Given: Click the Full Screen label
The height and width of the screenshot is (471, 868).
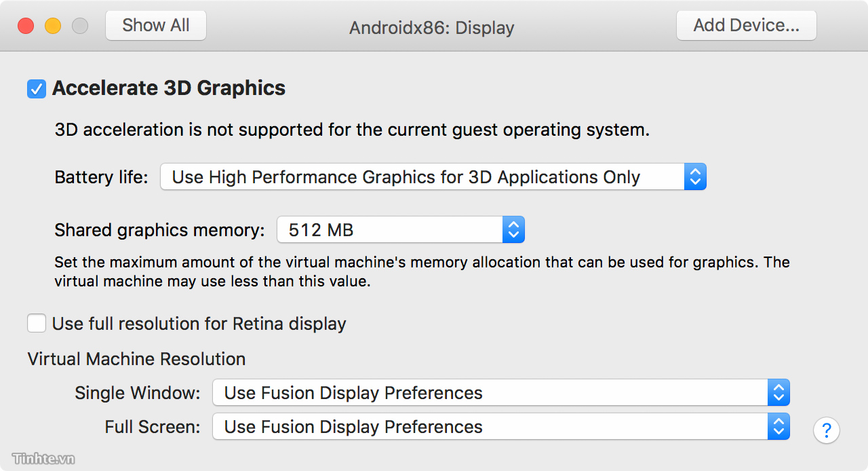Looking at the screenshot, I should [x=153, y=427].
